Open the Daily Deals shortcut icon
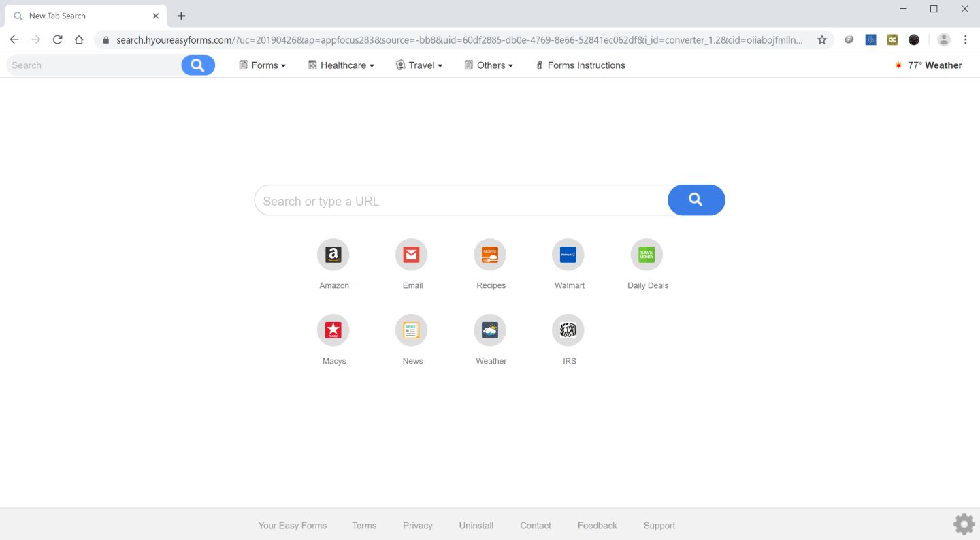980x540 pixels. pyautogui.click(x=647, y=255)
